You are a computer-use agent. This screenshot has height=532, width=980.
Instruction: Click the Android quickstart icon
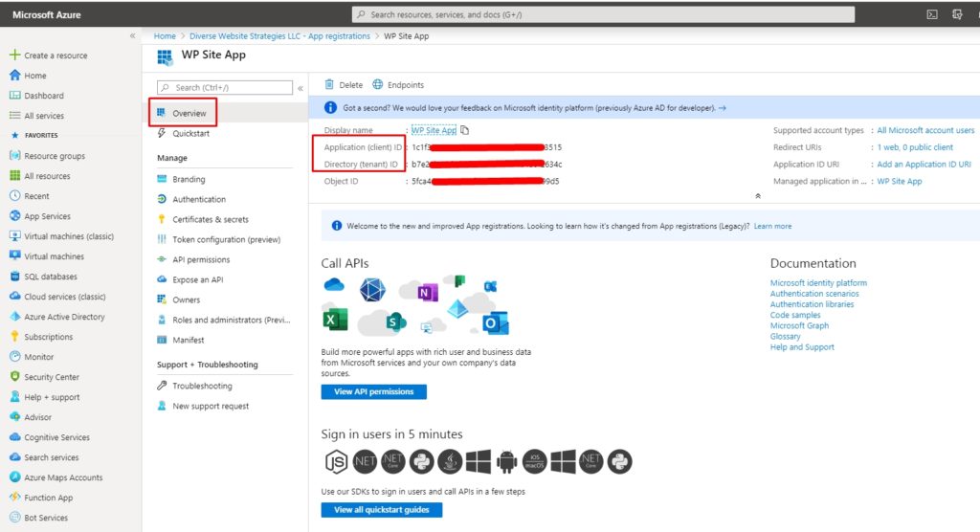(x=506, y=462)
